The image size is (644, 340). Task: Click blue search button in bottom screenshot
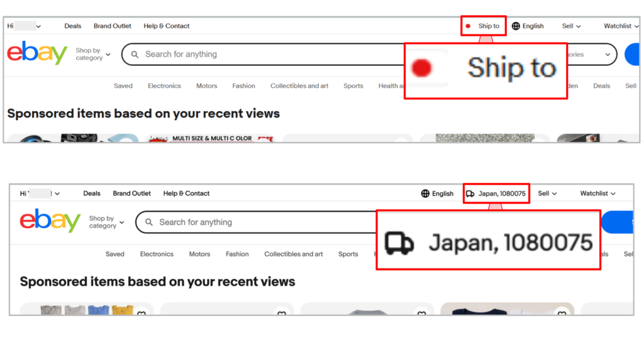coord(617,222)
